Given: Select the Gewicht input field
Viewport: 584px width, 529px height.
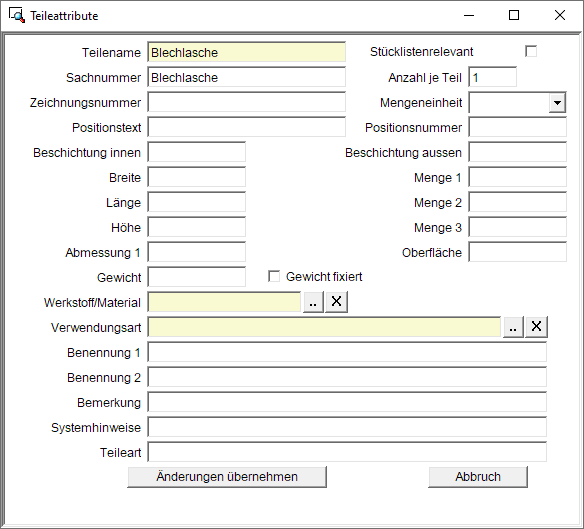Looking at the screenshot, I should 197,277.
